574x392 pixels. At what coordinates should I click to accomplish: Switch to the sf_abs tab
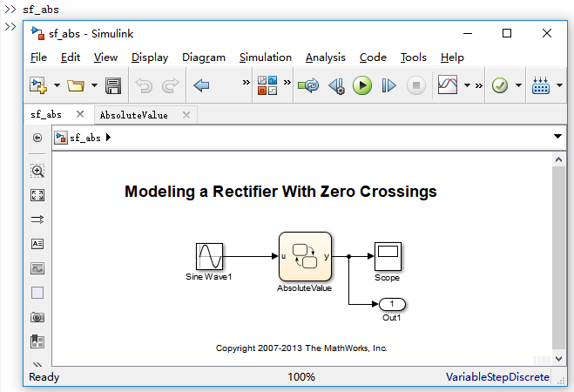46,115
